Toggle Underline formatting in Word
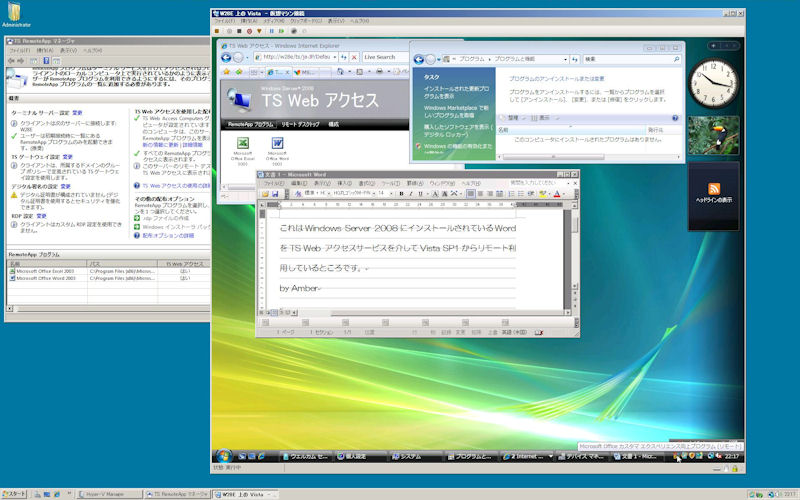The width and height of the screenshot is (800, 500). 420,194
